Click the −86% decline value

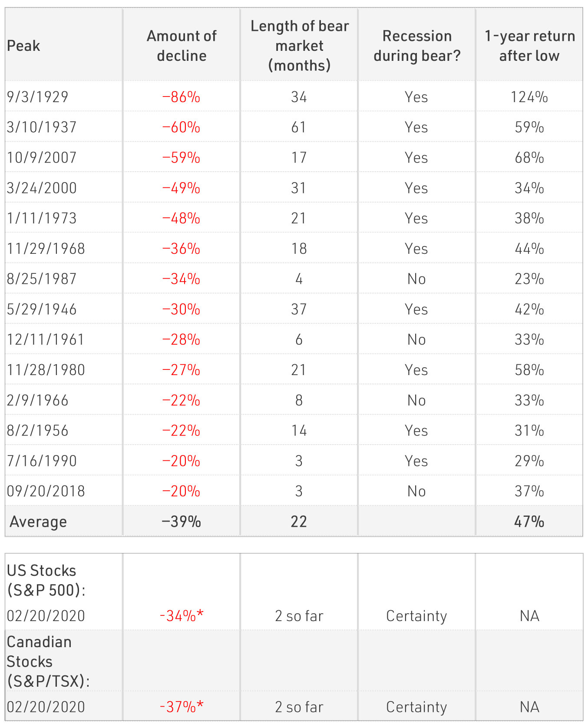[x=181, y=96]
